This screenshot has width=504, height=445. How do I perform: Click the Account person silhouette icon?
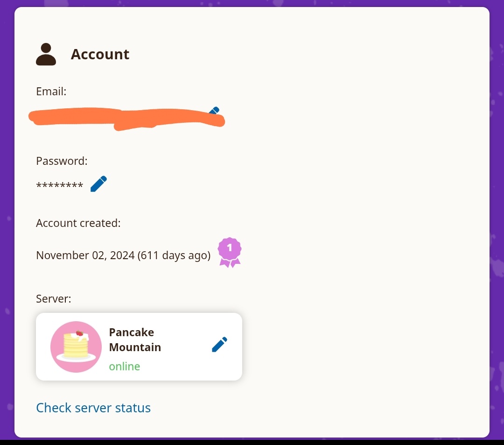tap(46, 54)
